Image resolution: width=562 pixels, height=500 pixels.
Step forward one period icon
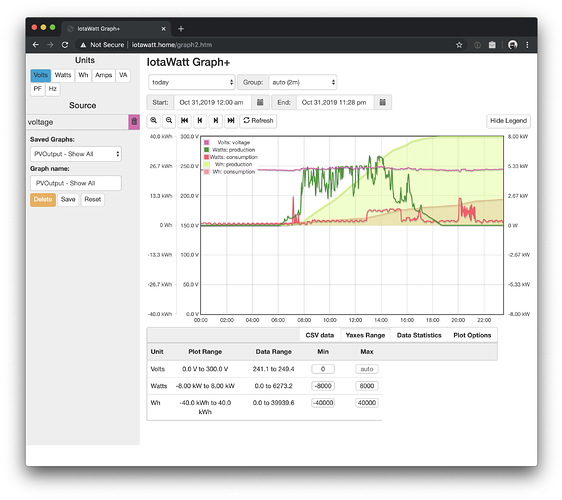point(215,120)
